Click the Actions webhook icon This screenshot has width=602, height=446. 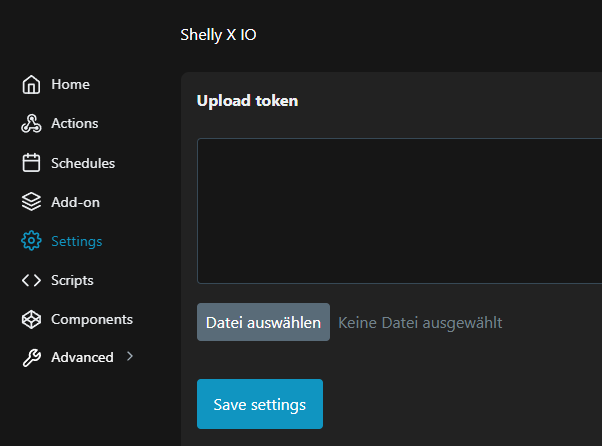click(31, 124)
